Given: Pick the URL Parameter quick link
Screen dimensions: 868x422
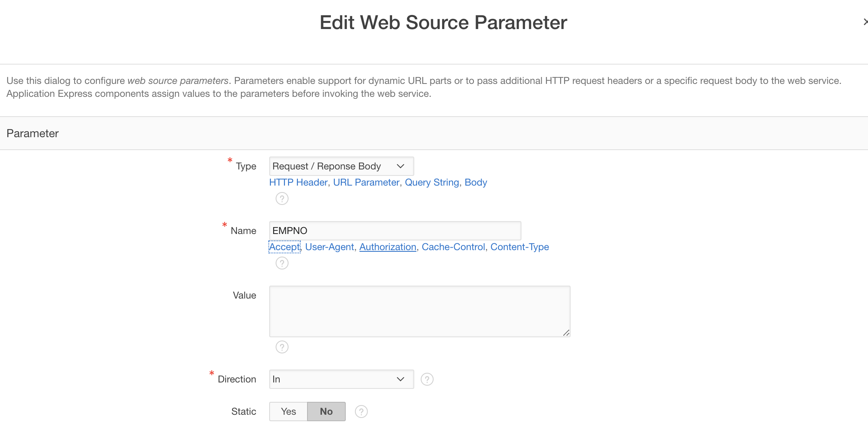Looking at the screenshot, I should coord(366,182).
